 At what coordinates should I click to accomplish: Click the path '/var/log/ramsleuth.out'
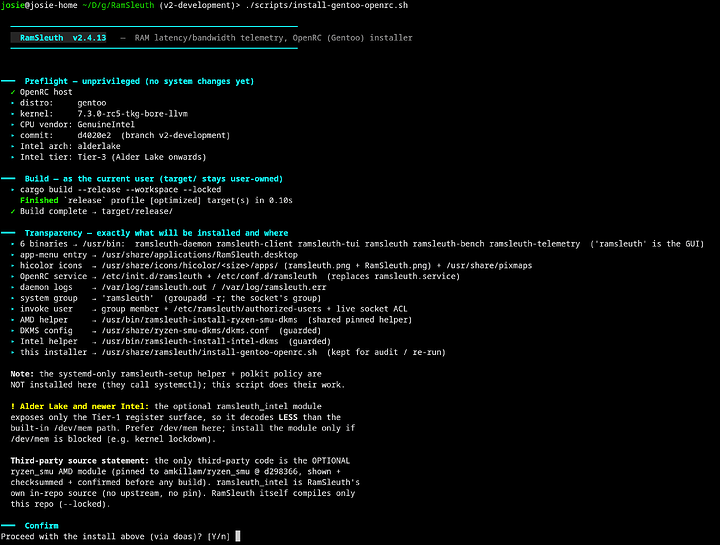pos(152,287)
